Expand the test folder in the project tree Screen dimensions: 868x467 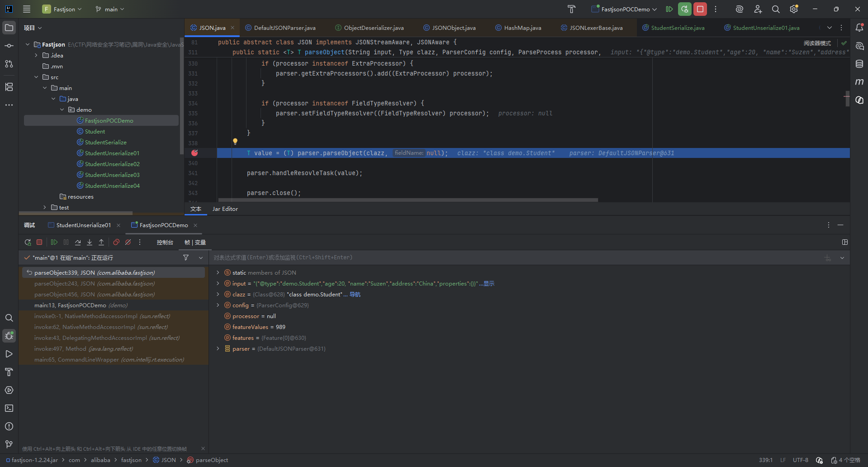tap(45, 207)
